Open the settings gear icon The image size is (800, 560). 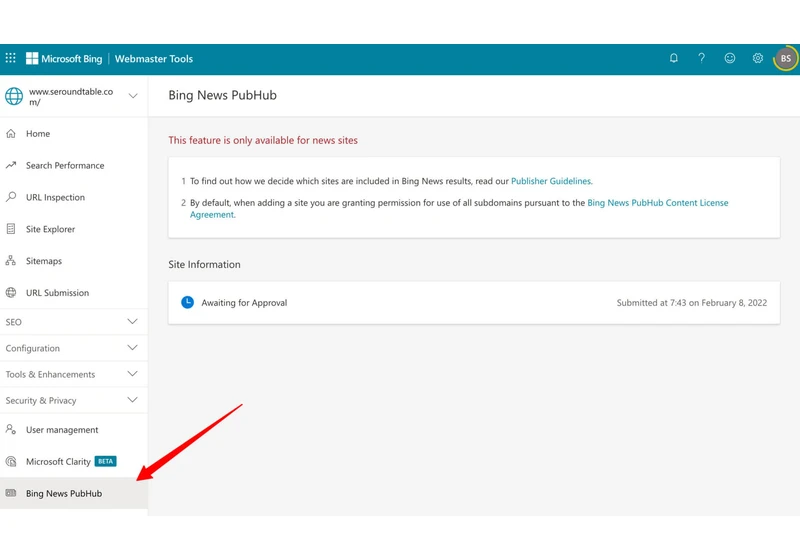point(758,58)
